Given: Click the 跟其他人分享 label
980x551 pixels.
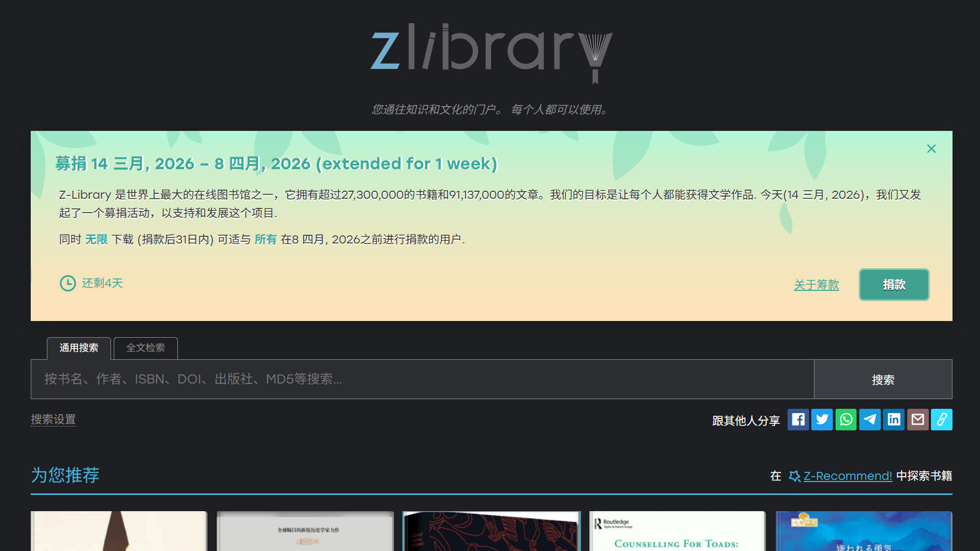Looking at the screenshot, I should (x=746, y=421).
